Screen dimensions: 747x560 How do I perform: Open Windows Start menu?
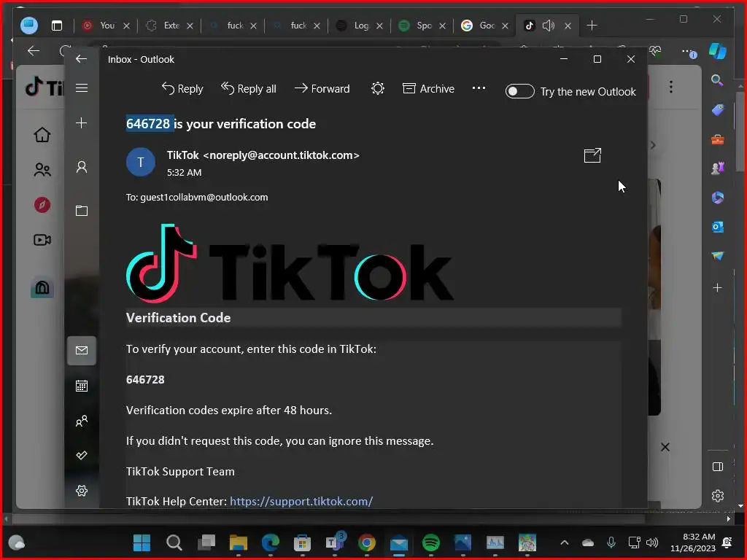click(142, 542)
